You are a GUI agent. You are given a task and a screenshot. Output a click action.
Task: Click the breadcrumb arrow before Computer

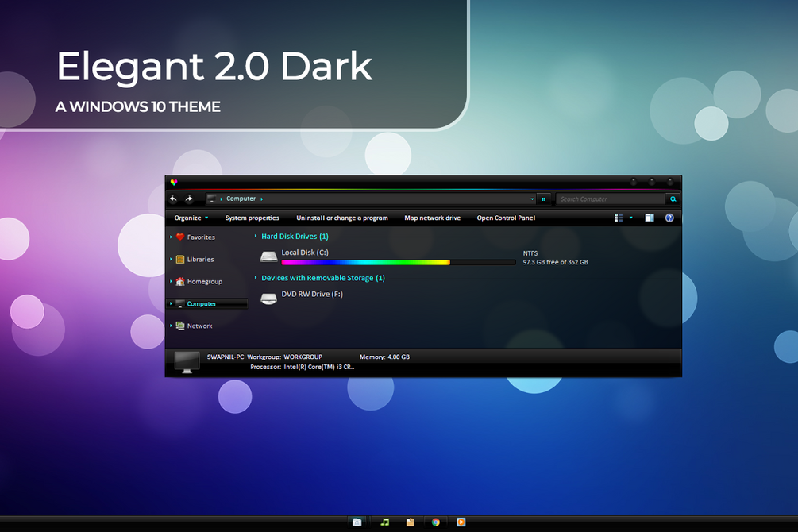click(x=222, y=199)
